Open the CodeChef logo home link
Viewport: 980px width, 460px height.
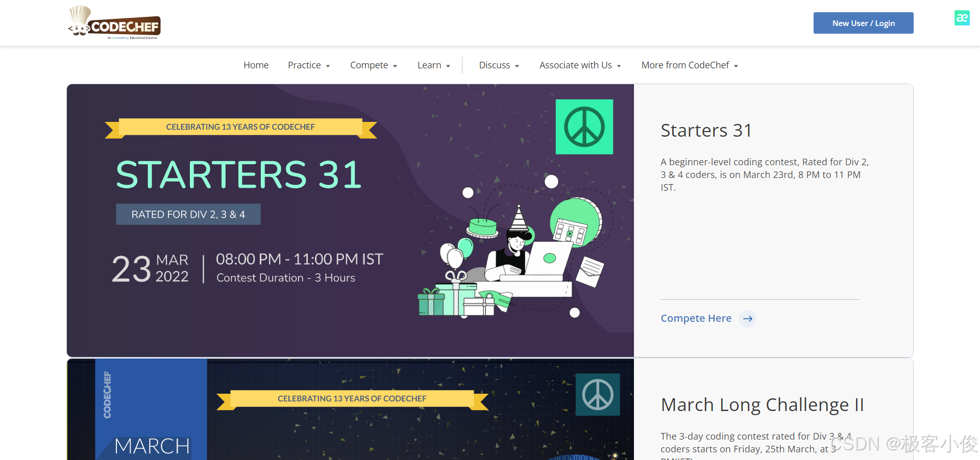coord(114,22)
